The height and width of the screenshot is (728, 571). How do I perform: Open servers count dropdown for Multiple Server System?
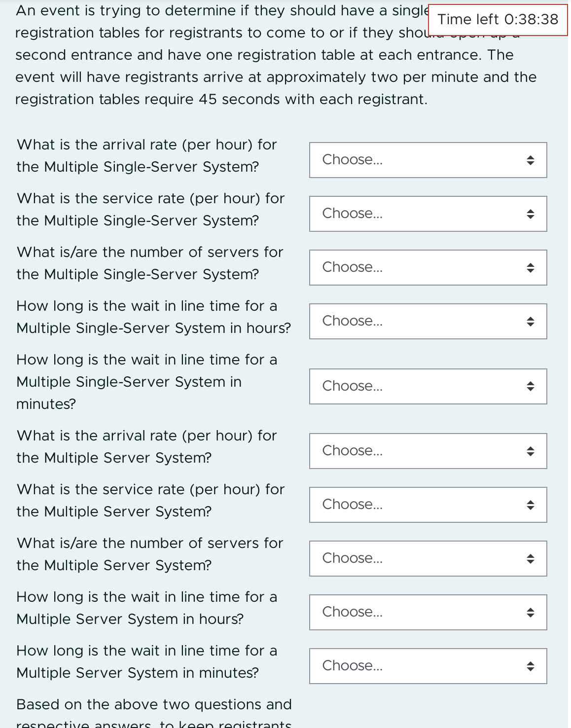[x=427, y=558]
